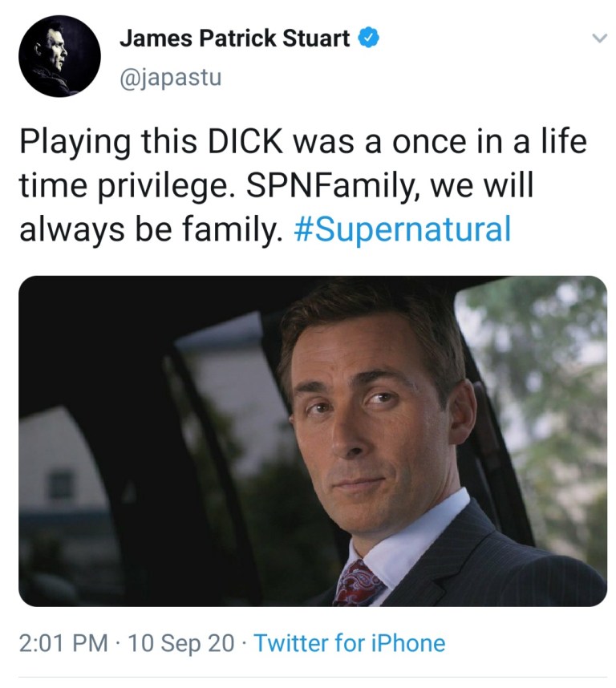Open the tweet options chevron menu
This screenshot has height=688, width=616.
pos(599,38)
